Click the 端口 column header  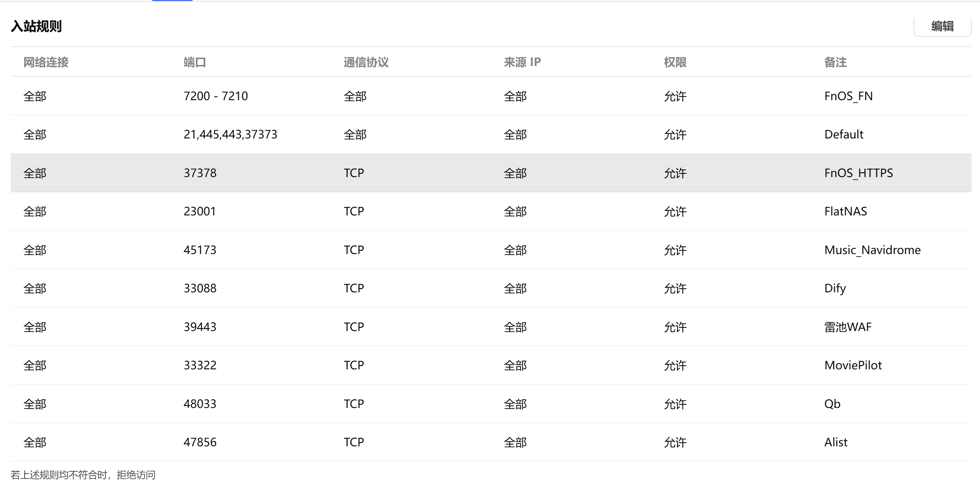point(194,62)
